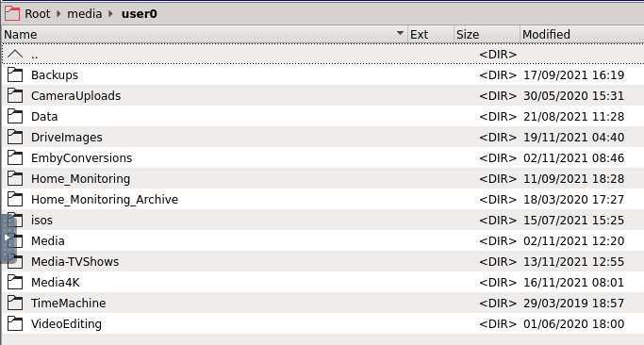This screenshot has width=644, height=345.
Task: Click the VideoEditing folder icon
Action: [x=15, y=323]
